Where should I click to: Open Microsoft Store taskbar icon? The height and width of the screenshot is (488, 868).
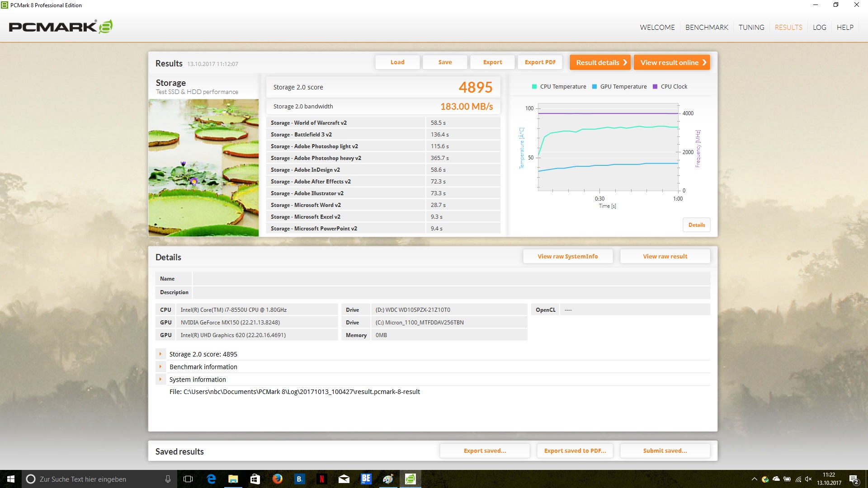point(255,479)
